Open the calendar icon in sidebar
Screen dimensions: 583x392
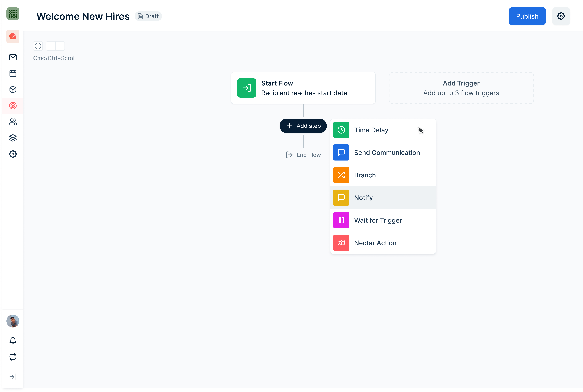(13, 73)
